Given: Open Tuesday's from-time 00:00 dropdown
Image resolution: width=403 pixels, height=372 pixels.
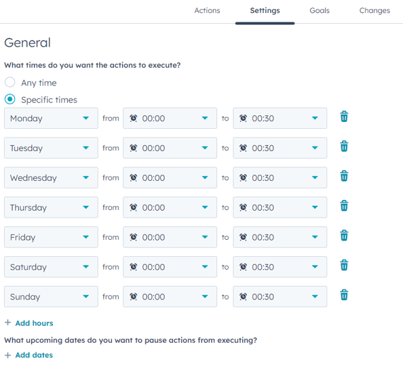Looking at the screenshot, I should coord(170,148).
